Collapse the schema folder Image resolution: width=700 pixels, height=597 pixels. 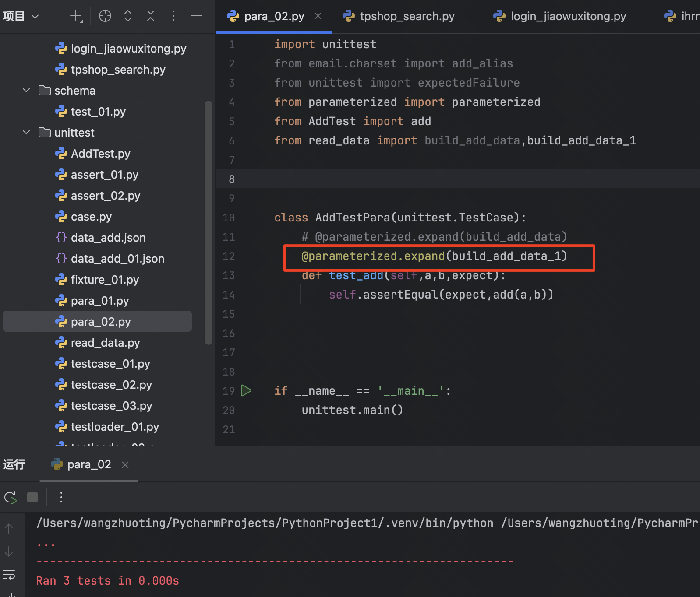(26, 90)
